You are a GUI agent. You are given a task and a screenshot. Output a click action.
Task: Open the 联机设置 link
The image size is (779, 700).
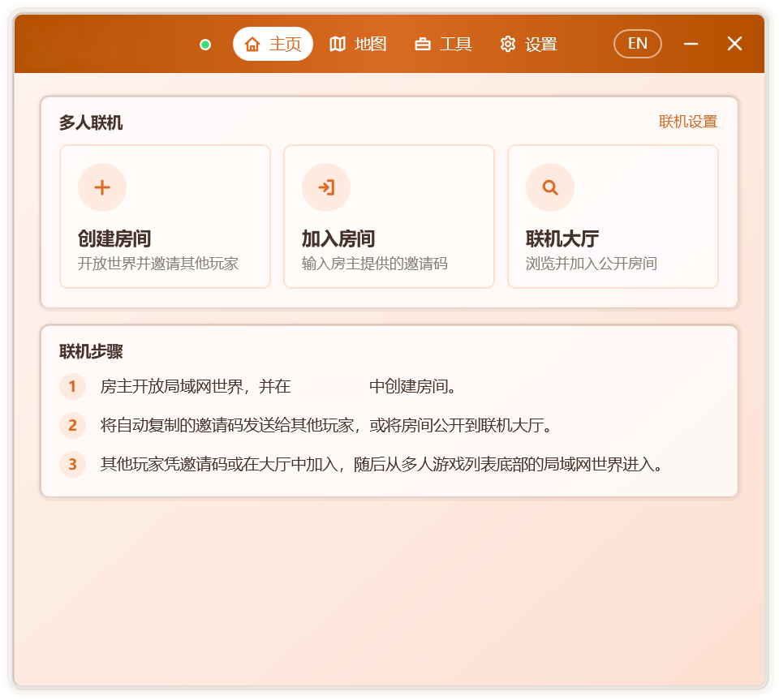coord(687,122)
